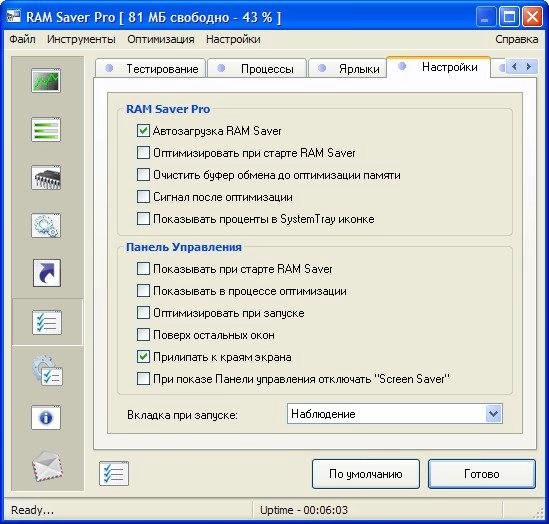
Task: Click the tab strip right scroll arrow
Action: (x=529, y=66)
